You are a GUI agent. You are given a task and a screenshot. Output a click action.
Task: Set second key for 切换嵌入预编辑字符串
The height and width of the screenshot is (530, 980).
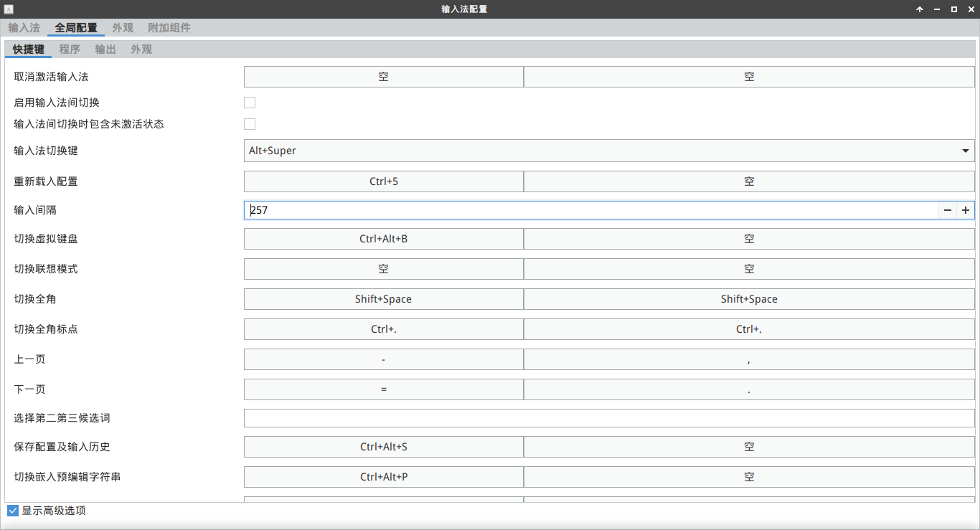click(749, 477)
